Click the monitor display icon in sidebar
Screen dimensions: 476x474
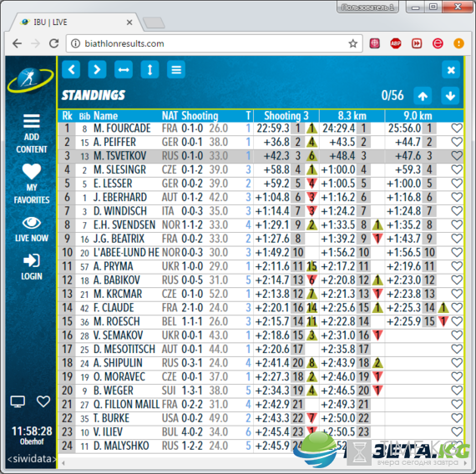tap(18, 401)
